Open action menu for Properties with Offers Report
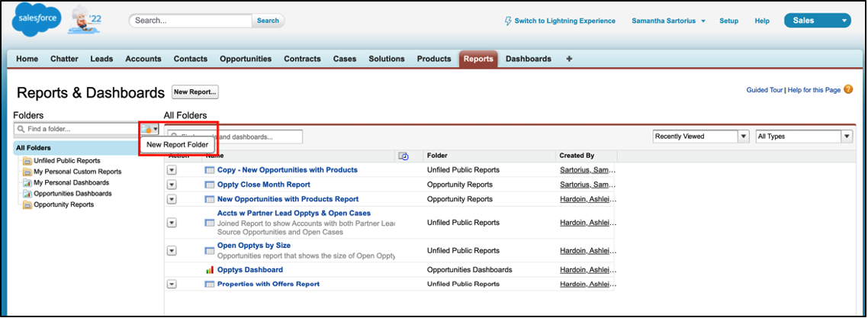The width and height of the screenshot is (868, 318). [172, 284]
